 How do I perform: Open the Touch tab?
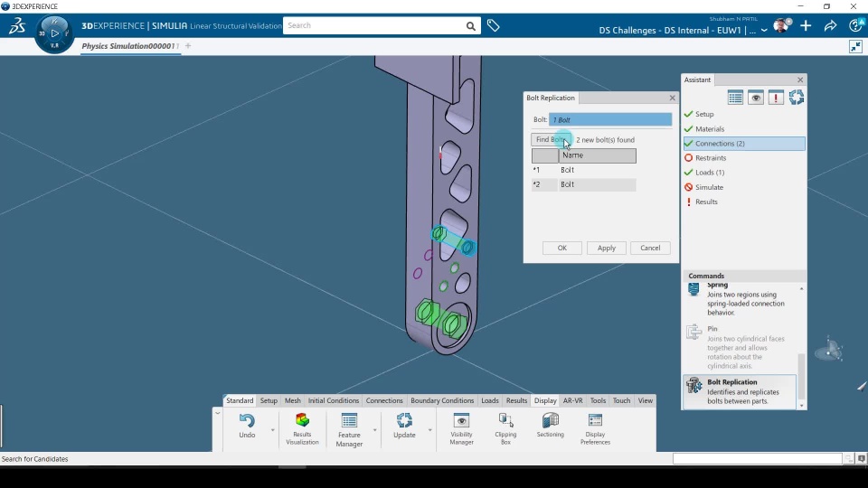[x=622, y=400]
